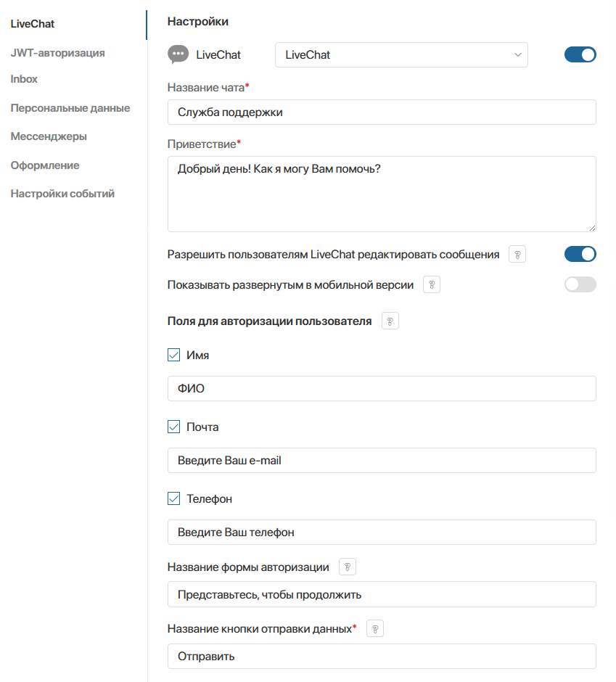Click help icon for send button name
The image size is (616, 682).
click(x=374, y=629)
